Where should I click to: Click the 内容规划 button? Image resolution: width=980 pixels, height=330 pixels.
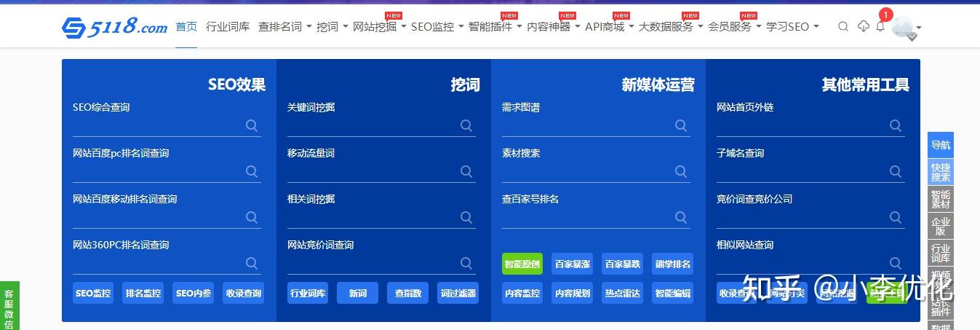pyautogui.click(x=573, y=293)
